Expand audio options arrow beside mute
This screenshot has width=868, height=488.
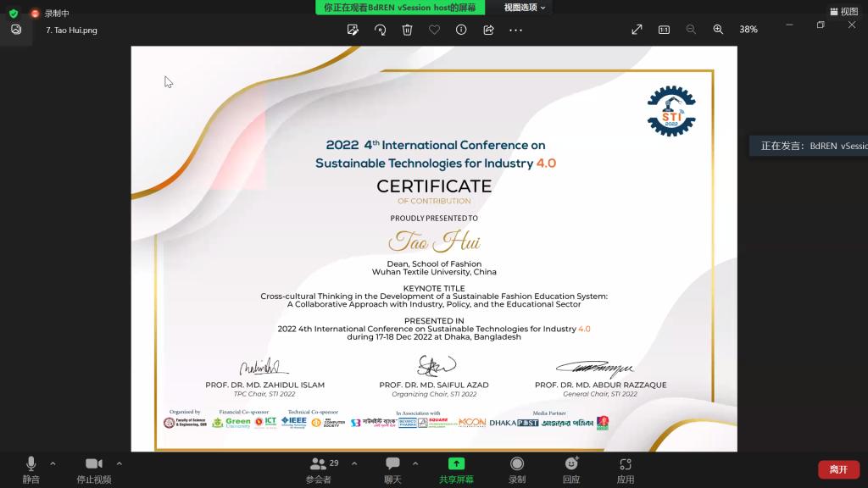[x=53, y=463]
